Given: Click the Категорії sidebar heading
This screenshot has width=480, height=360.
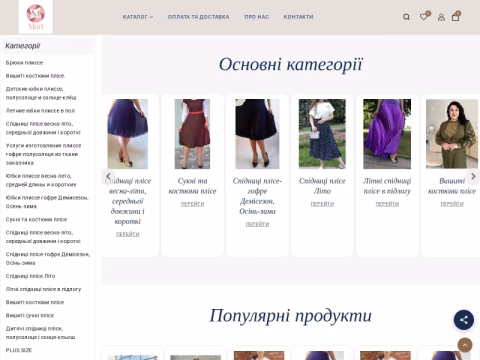Looking at the screenshot, I should (23, 46).
